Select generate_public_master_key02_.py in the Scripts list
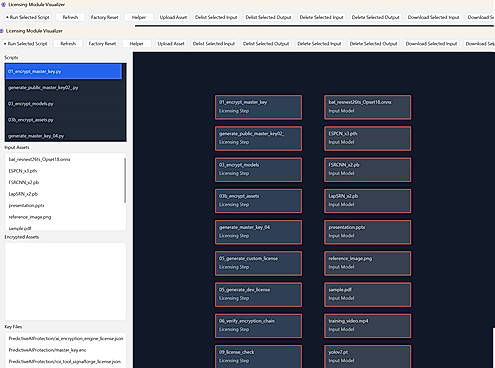The width and height of the screenshot is (495, 368). coord(63,88)
